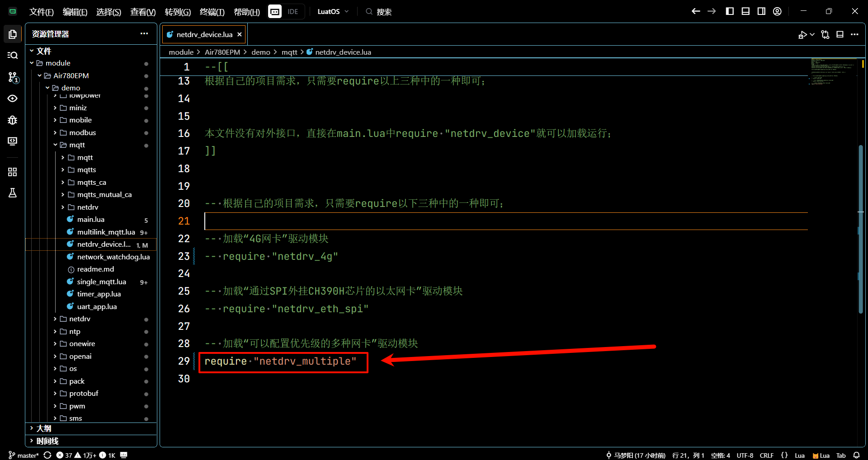
Task: Open single_mqtt.lua file
Action: [90, 282]
